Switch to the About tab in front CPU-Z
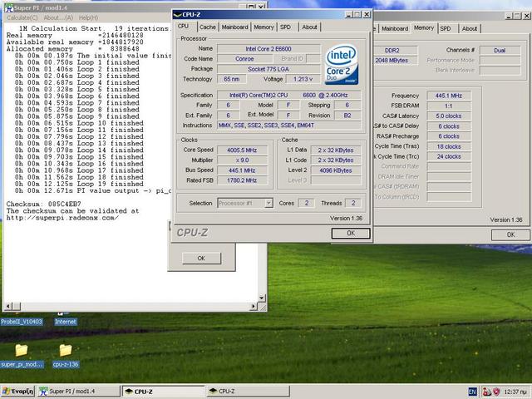Viewport: 532px width, 399px height. (x=309, y=27)
